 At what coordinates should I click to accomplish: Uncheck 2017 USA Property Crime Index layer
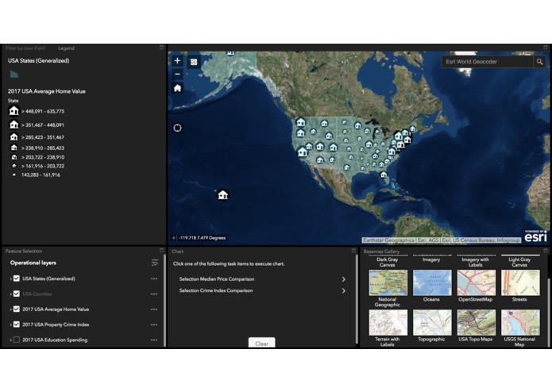point(17,325)
